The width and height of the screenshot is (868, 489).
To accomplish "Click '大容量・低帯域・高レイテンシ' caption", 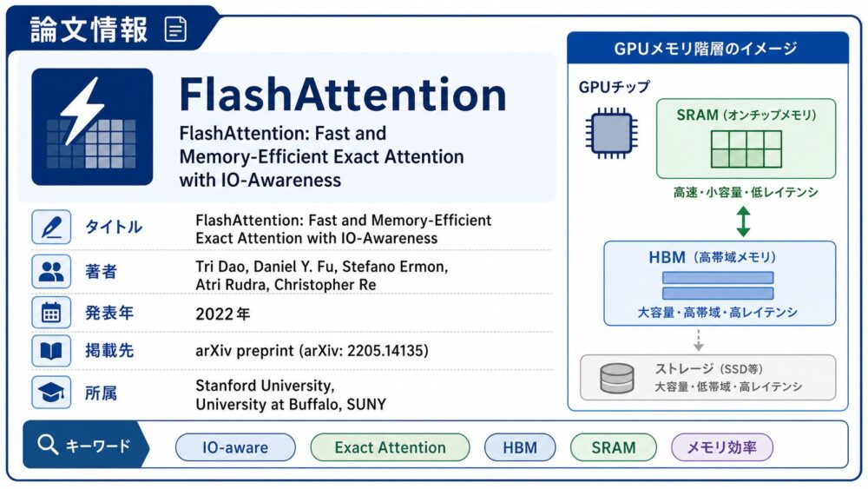I will point(728,387).
